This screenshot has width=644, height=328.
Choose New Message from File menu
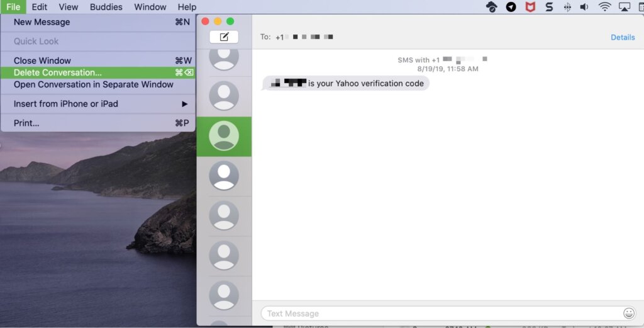click(x=97, y=22)
